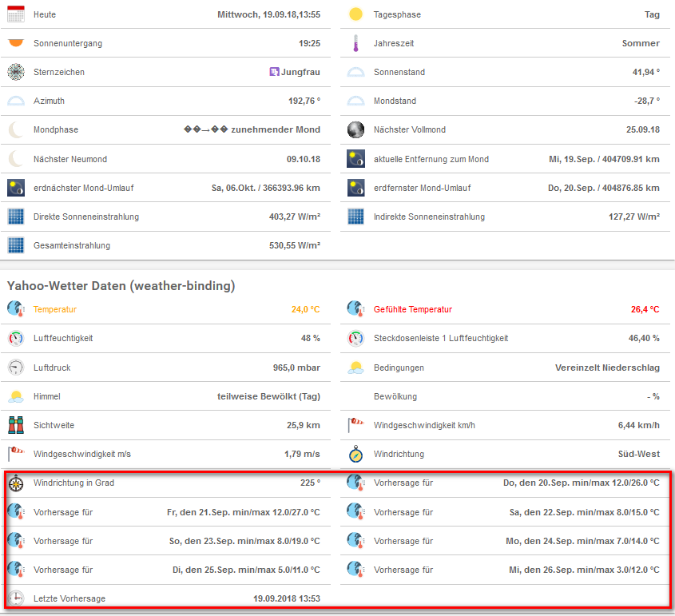This screenshot has height=616, width=675.
Task: Click the windsock icon for Windgeschwindigkeit m/s
Action: click(x=16, y=454)
